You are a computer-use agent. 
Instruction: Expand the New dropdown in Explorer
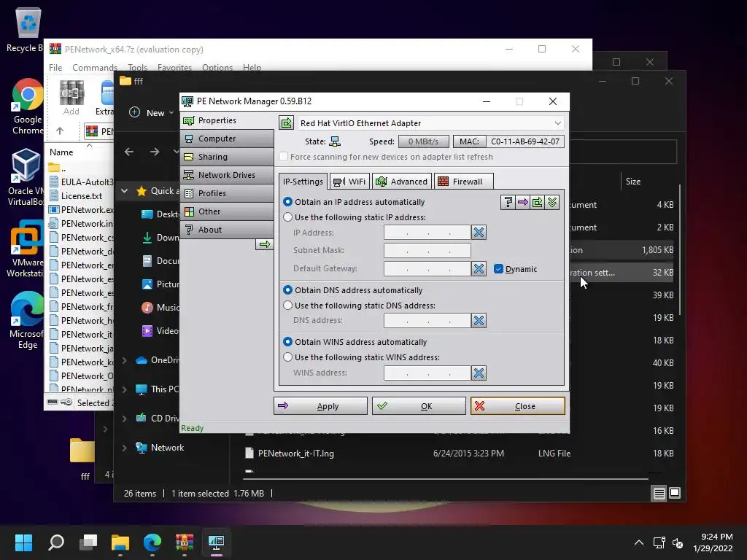(x=171, y=113)
